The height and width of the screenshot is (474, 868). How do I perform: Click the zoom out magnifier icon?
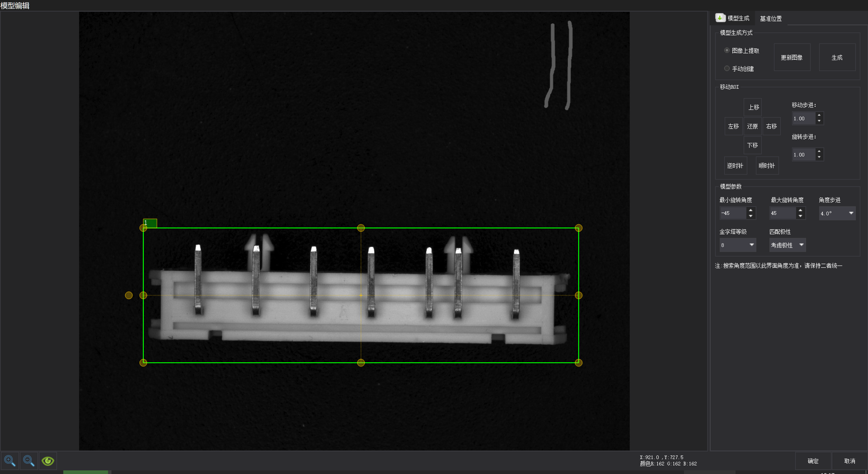(29, 461)
